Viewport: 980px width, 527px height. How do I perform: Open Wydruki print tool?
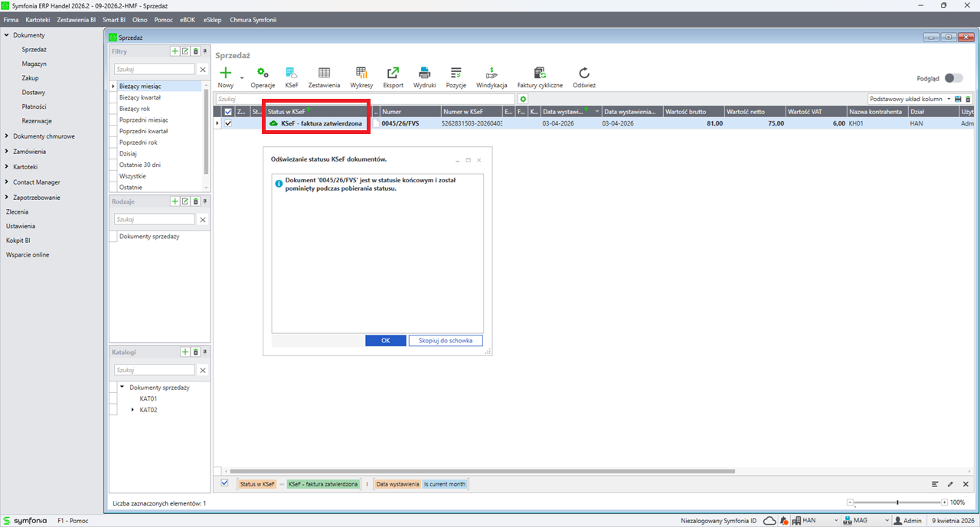[424, 73]
